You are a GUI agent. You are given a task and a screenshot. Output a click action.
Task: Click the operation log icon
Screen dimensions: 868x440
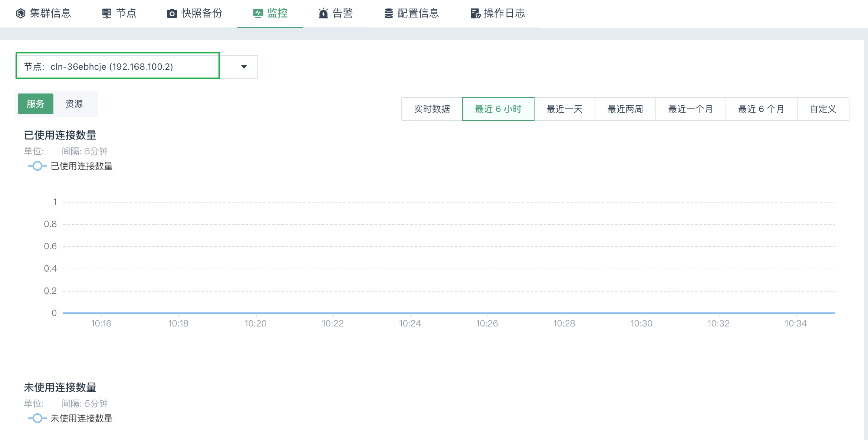coord(476,13)
